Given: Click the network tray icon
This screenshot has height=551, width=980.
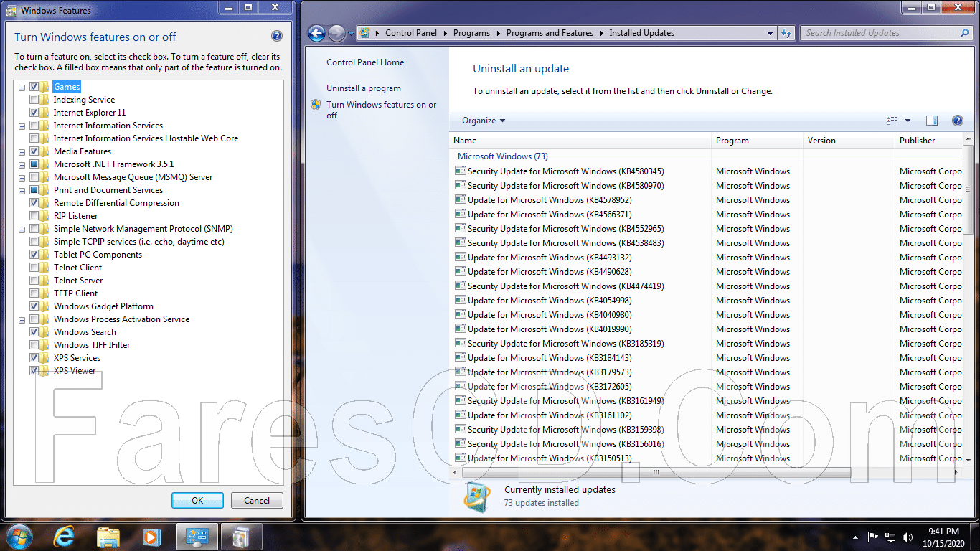Looking at the screenshot, I should pos(890,537).
